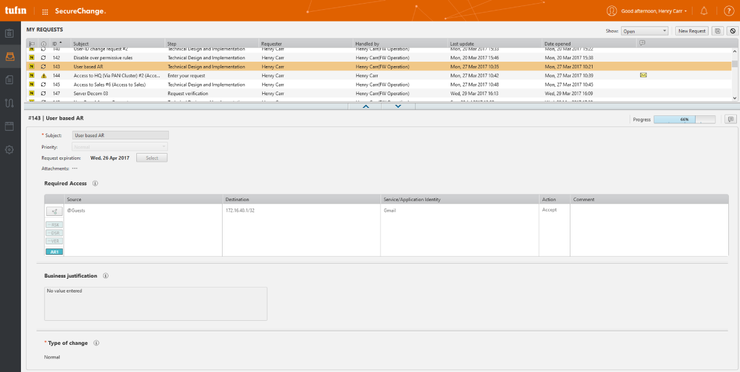
Task: Click the user avatar icon
Action: pos(612,11)
